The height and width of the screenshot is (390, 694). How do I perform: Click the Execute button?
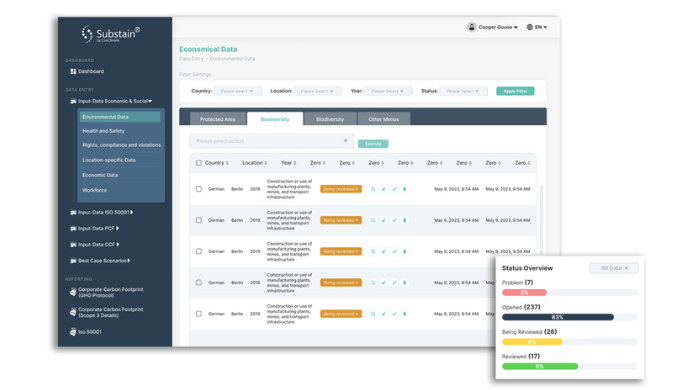pyautogui.click(x=373, y=144)
